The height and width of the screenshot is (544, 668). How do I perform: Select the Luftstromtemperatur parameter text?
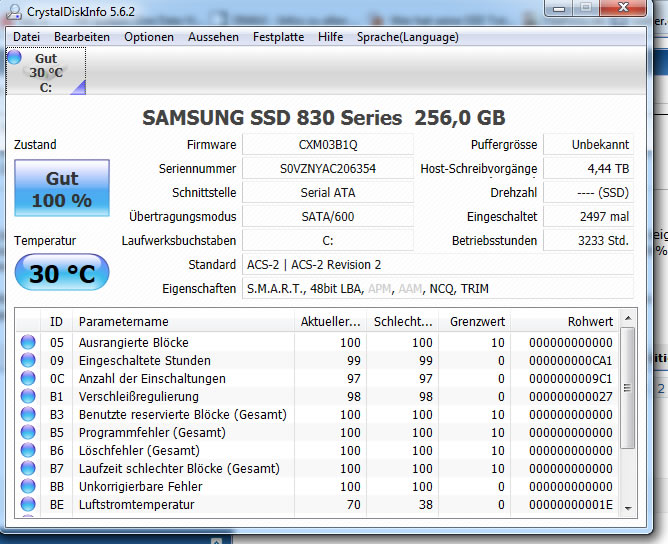click(x=136, y=504)
